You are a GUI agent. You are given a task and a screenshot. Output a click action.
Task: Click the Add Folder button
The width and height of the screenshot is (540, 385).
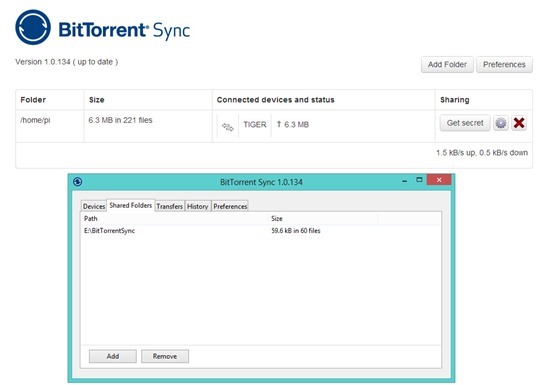tap(447, 64)
